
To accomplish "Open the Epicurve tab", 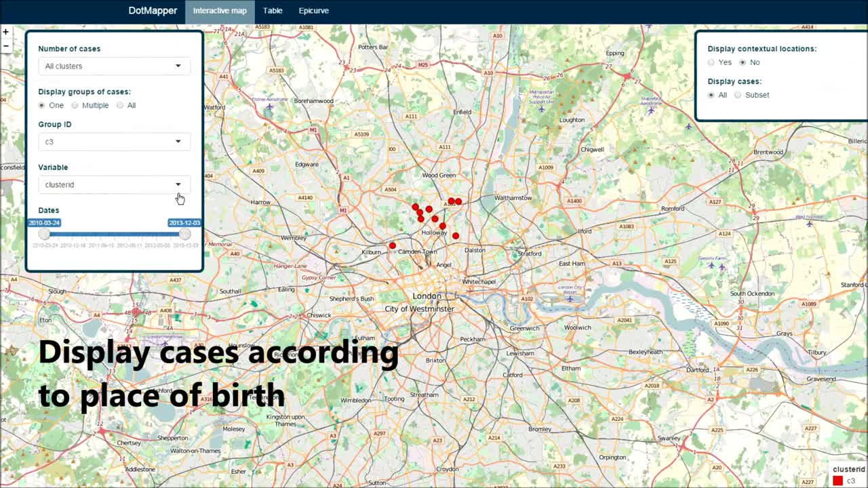I will (313, 11).
